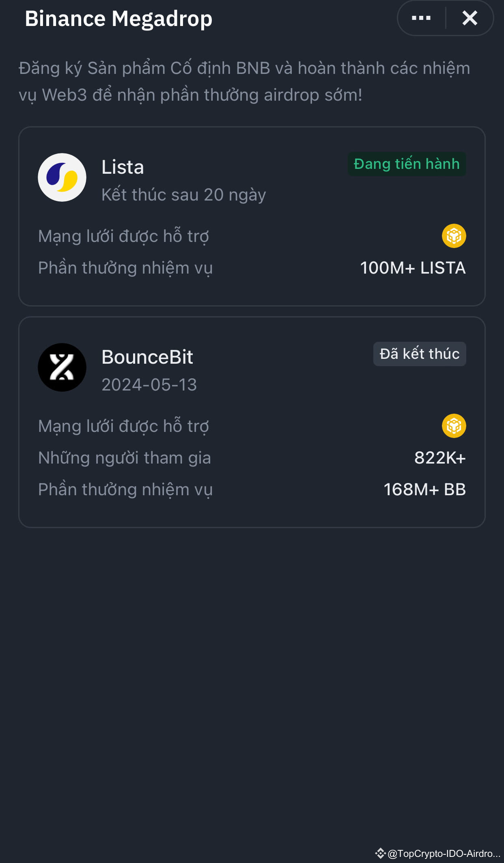Image resolution: width=504 pixels, height=863 pixels.
Task: Tap the BounceBit end date 2024-05-13
Action: 149,385
